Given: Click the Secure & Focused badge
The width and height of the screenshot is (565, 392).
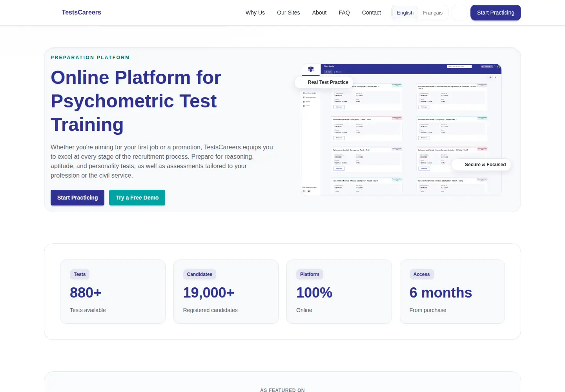Looking at the screenshot, I should (x=481, y=165).
